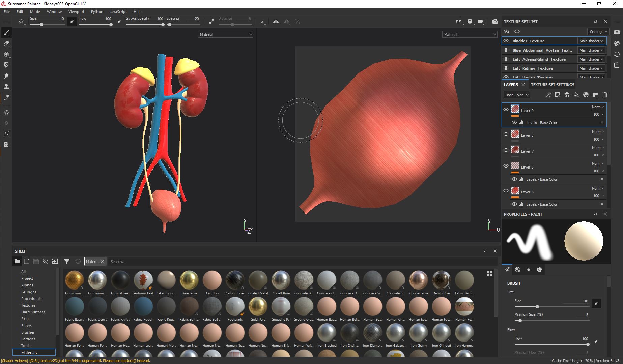Open Main shader dropdown for Left_Kidney_Texture
The width and height of the screenshot is (623, 364).
click(591, 68)
